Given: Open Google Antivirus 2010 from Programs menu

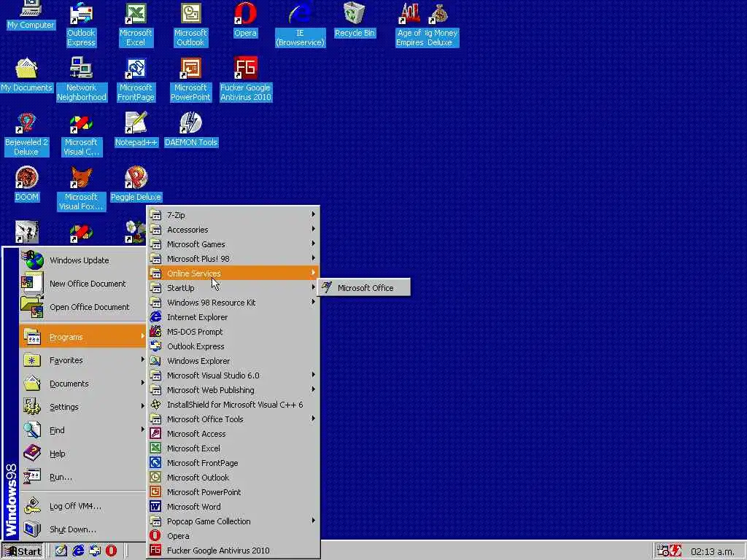Looking at the screenshot, I should (x=233, y=551).
